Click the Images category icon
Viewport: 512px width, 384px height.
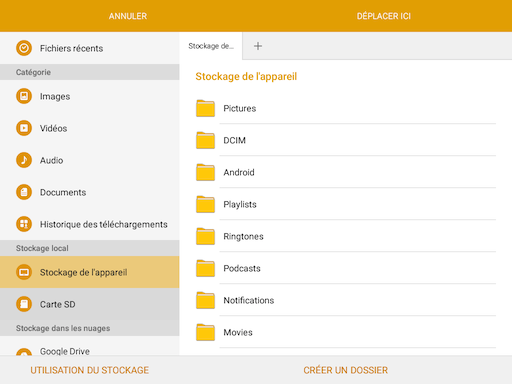point(24,96)
